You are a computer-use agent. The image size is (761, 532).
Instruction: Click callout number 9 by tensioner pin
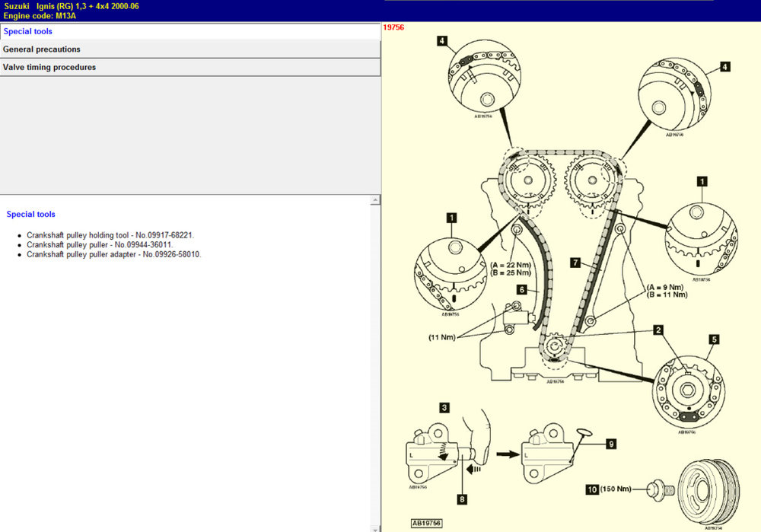[611, 444]
